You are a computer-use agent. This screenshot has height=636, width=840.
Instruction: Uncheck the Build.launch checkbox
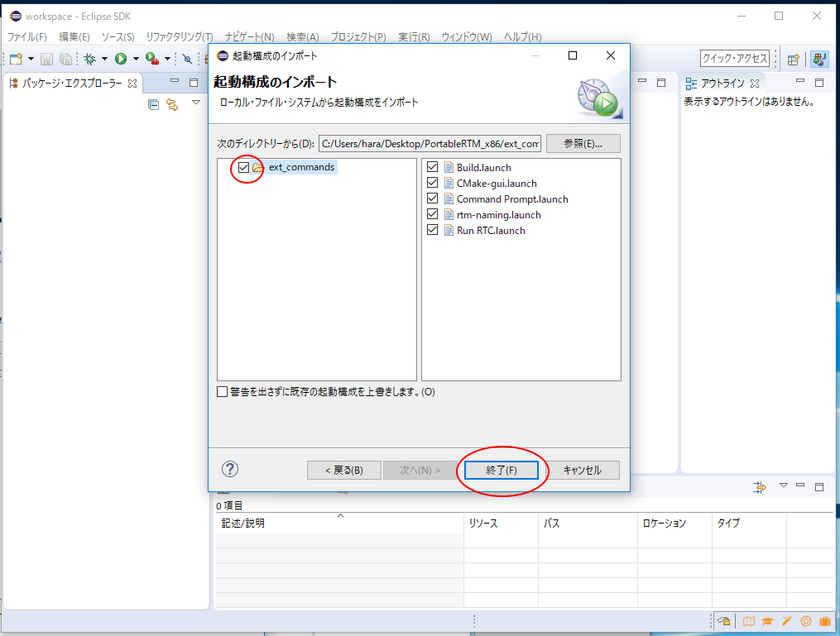click(x=432, y=167)
